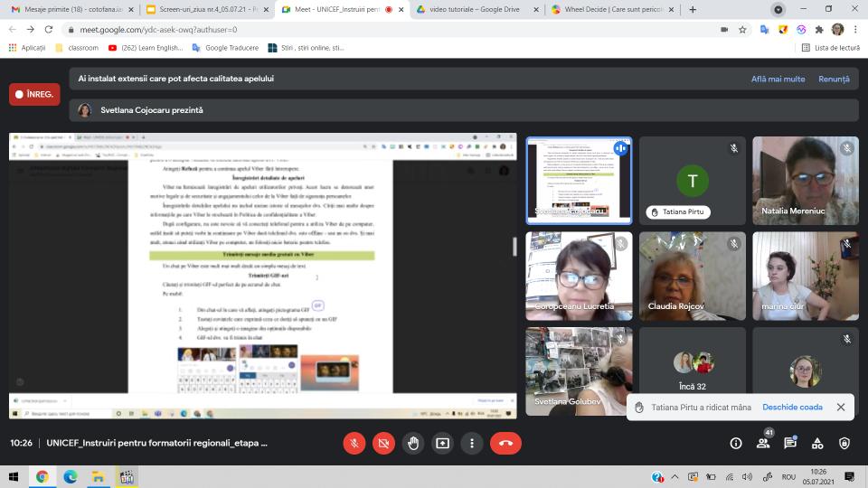The image size is (868, 488).
Task: Click 'Află mai multe' link
Action: coord(778,79)
